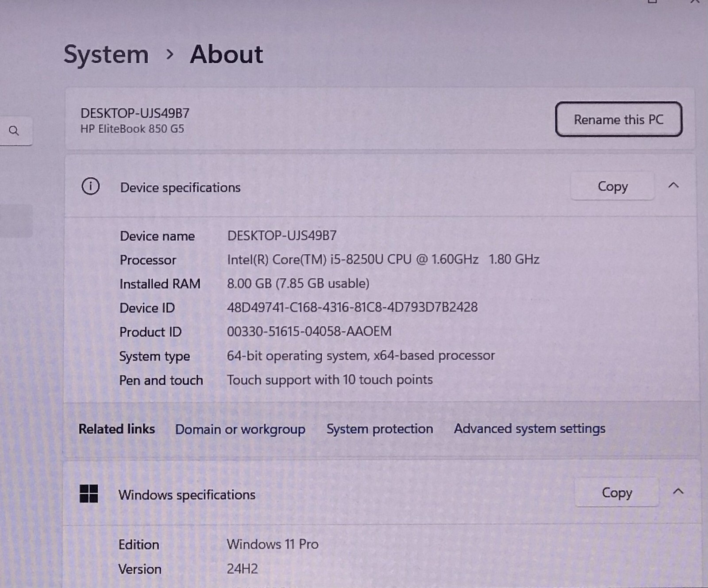Click the Device ID label
Image resolution: width=708 pixels, height=588 pixels.
tap(147, 308)
